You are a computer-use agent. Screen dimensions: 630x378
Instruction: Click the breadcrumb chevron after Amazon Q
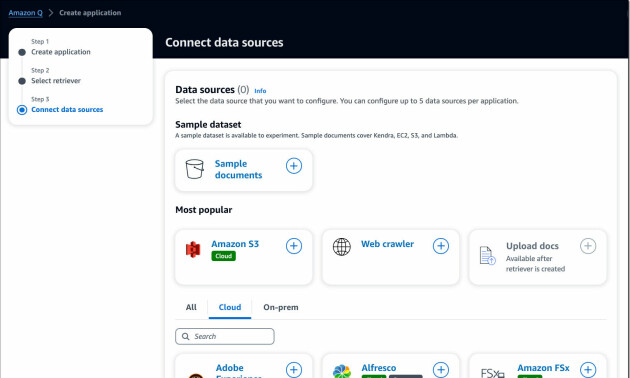(x=51, y=13)
